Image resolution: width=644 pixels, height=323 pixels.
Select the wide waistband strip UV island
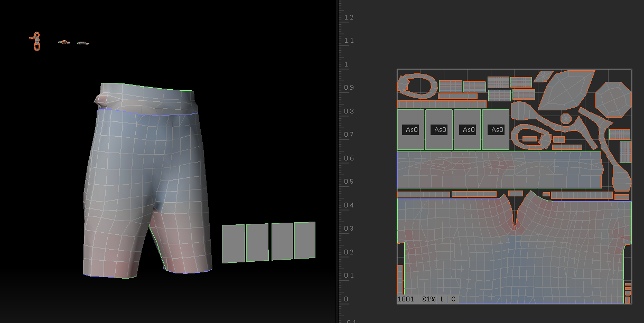click(499, 170)
